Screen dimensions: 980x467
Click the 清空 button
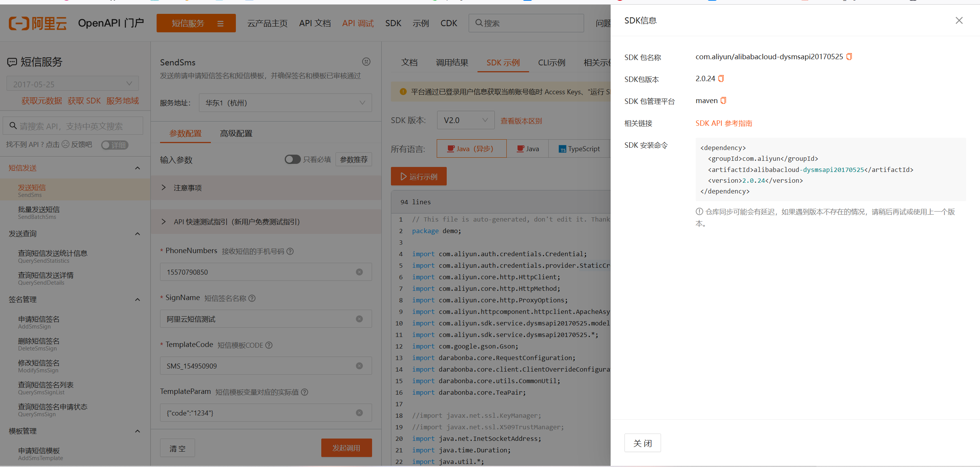point(177,448)
